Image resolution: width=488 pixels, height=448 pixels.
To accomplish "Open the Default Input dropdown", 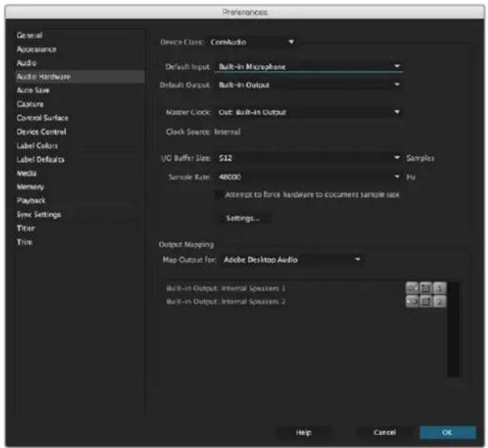I will pyautogui.click(x=309, y=66).
